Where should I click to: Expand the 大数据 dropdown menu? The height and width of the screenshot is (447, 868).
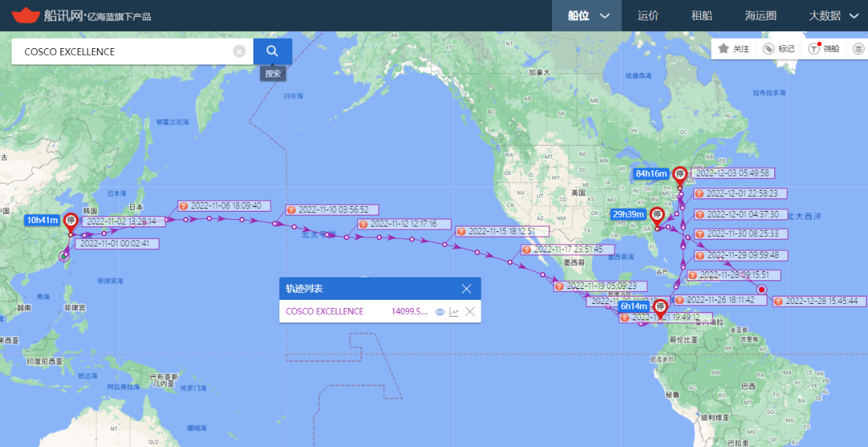pos(833,16)
